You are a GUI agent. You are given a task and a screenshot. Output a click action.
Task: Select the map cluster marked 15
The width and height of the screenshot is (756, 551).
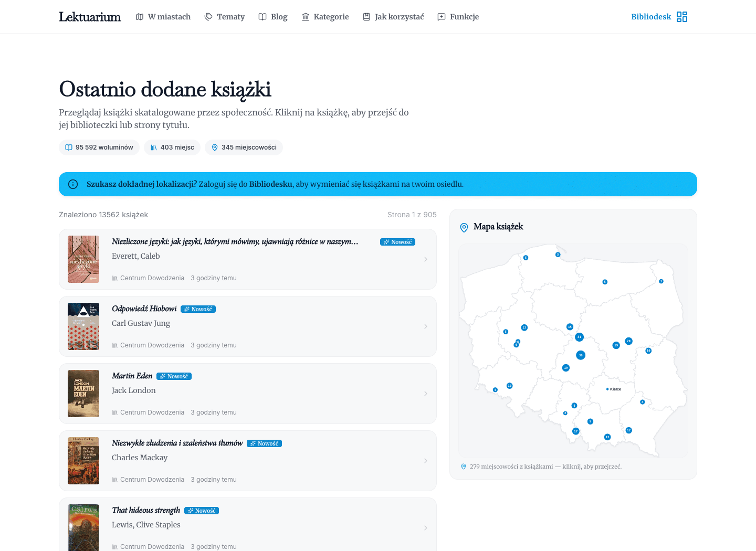570,327
